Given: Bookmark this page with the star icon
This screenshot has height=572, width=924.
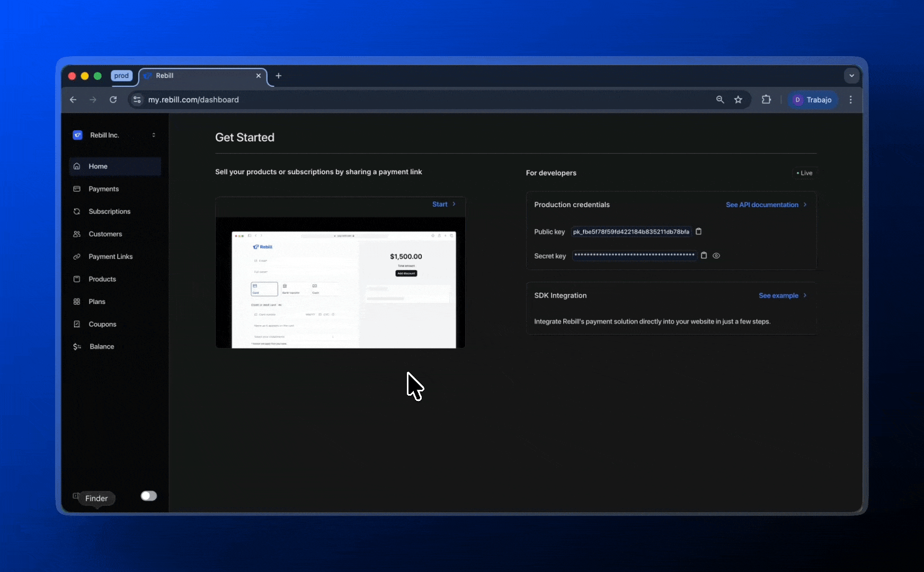Looking at the screenshot, I should tap(738, 100).
